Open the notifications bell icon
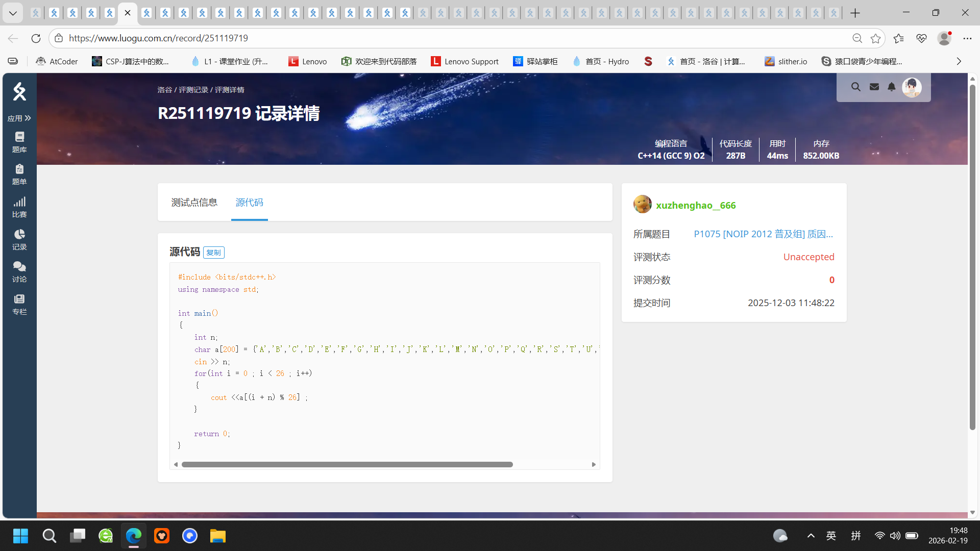This screenshot has width=980, height=551. click(x=892, y=87)
